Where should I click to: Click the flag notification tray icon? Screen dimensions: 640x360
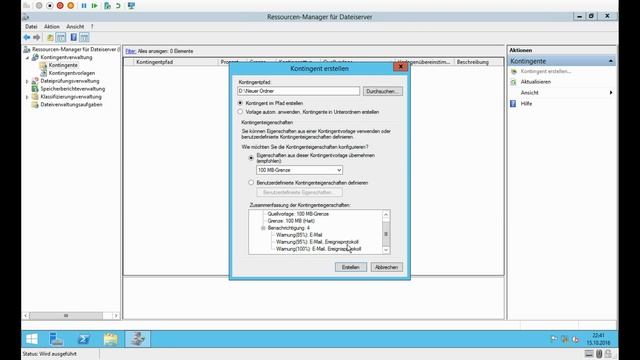point(554,339)
